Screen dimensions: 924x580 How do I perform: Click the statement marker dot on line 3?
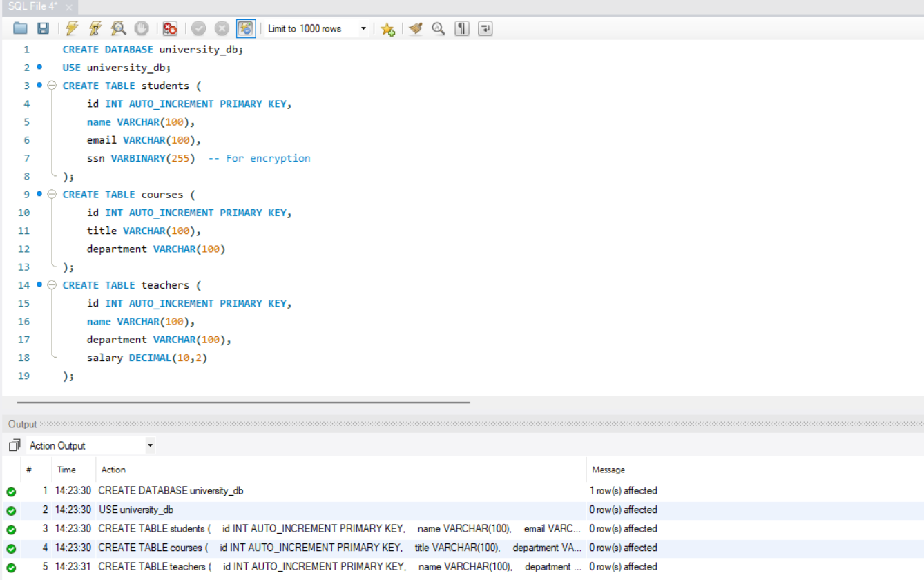39,86
